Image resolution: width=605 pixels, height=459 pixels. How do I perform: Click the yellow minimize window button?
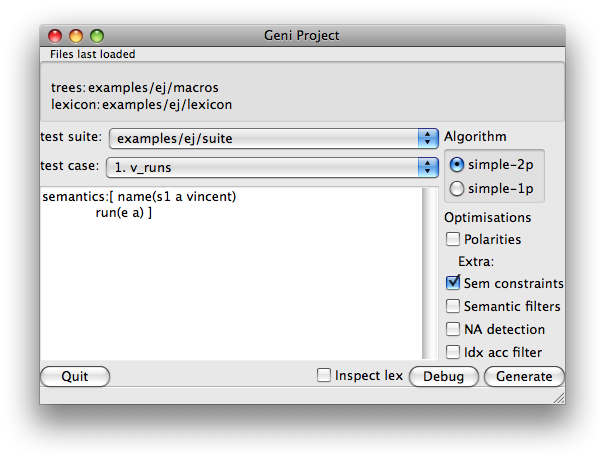[x=76, y=36]
